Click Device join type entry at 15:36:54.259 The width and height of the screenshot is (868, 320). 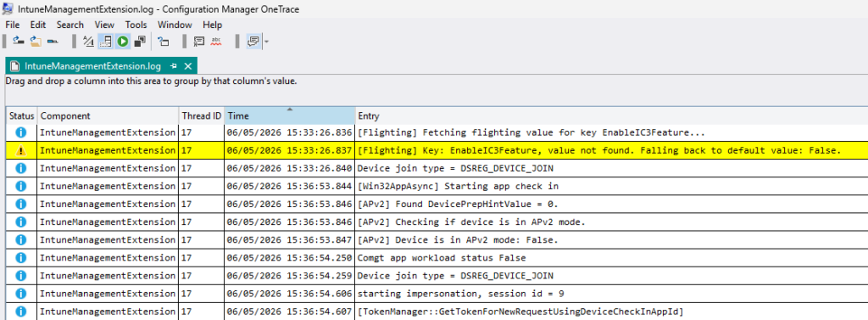pyautogui.click(x=455, y=276)
